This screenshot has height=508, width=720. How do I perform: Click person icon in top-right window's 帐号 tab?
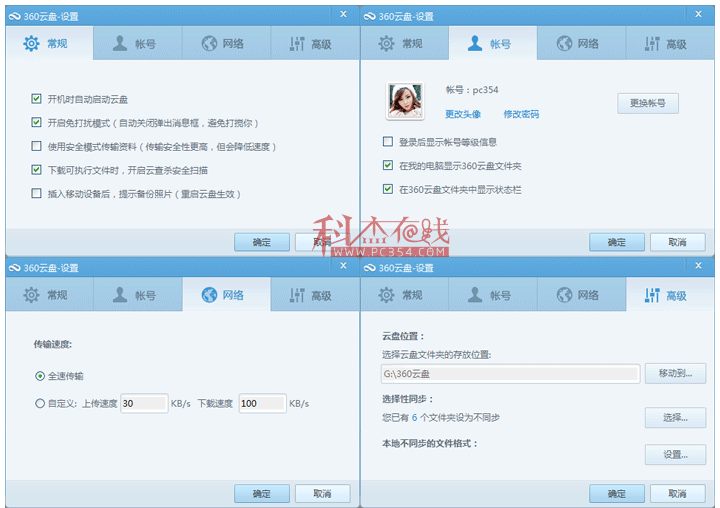tap(475, 44)
